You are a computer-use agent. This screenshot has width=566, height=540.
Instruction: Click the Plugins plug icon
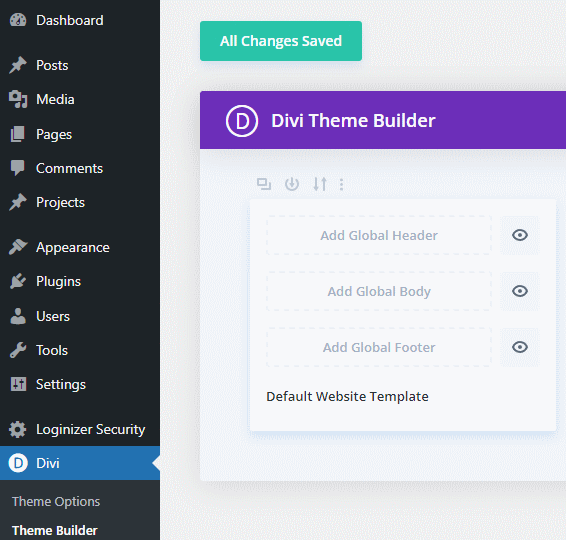[18, 281]
